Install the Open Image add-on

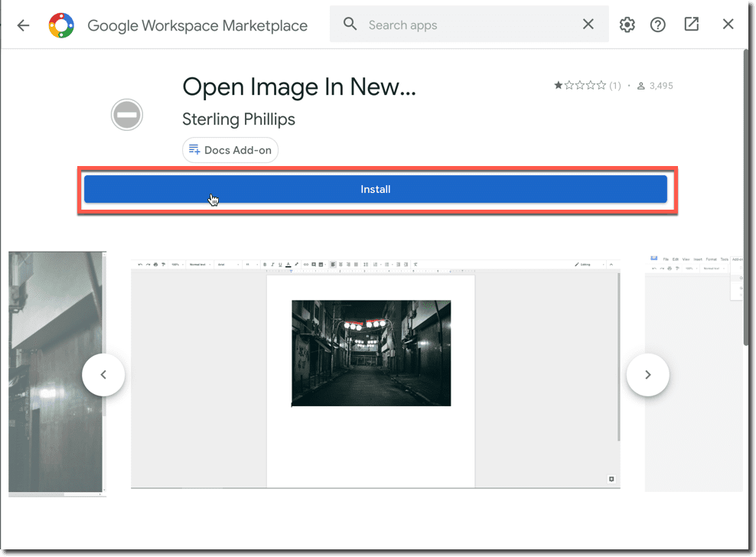(376, 189)
